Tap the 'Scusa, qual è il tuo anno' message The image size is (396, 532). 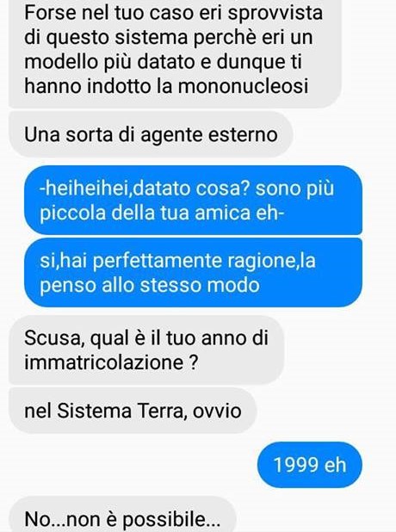click(x=145, y=350)
